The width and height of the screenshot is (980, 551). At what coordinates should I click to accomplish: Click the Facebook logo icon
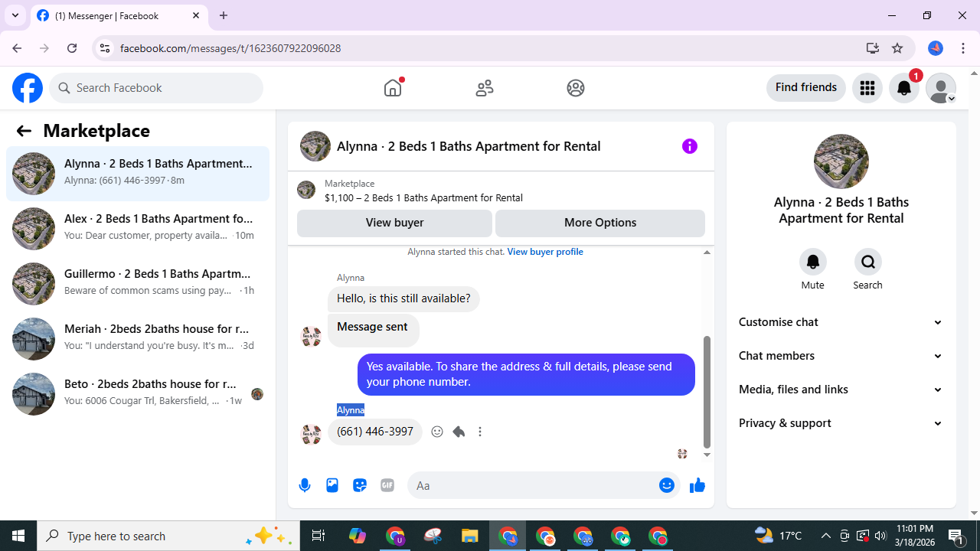28,88
